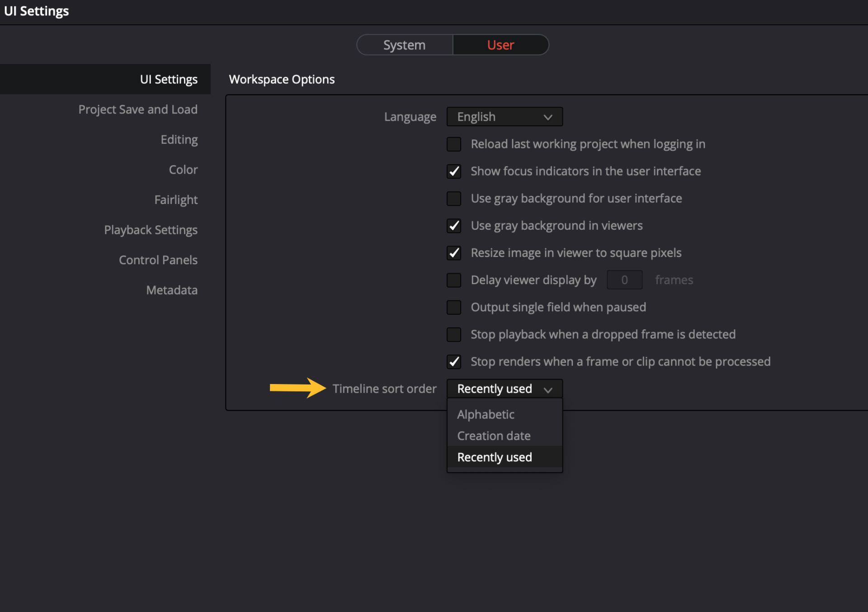
Task: Open Metadata settings section
Action: pyautogui.click(x=172, y=290)
